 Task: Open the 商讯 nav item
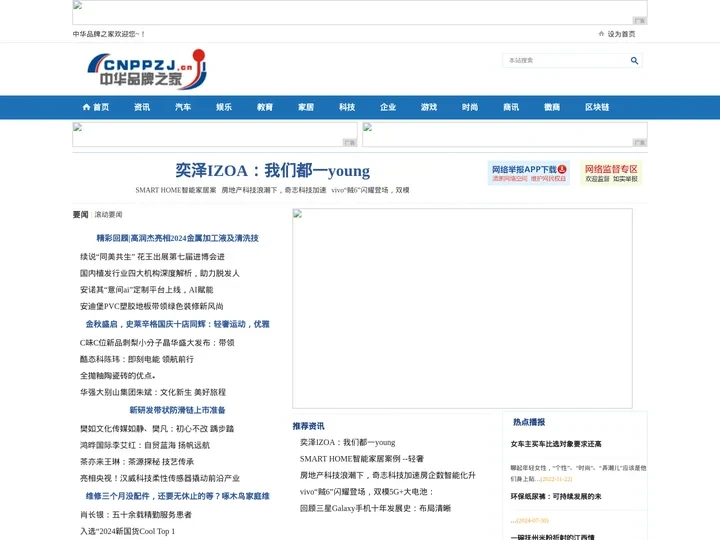[511, 107]
